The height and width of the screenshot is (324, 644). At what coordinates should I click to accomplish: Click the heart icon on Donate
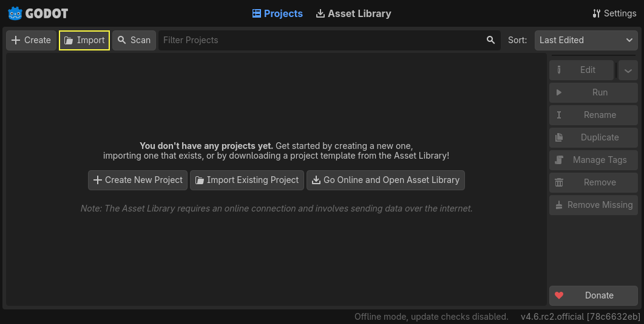(559, 295)
